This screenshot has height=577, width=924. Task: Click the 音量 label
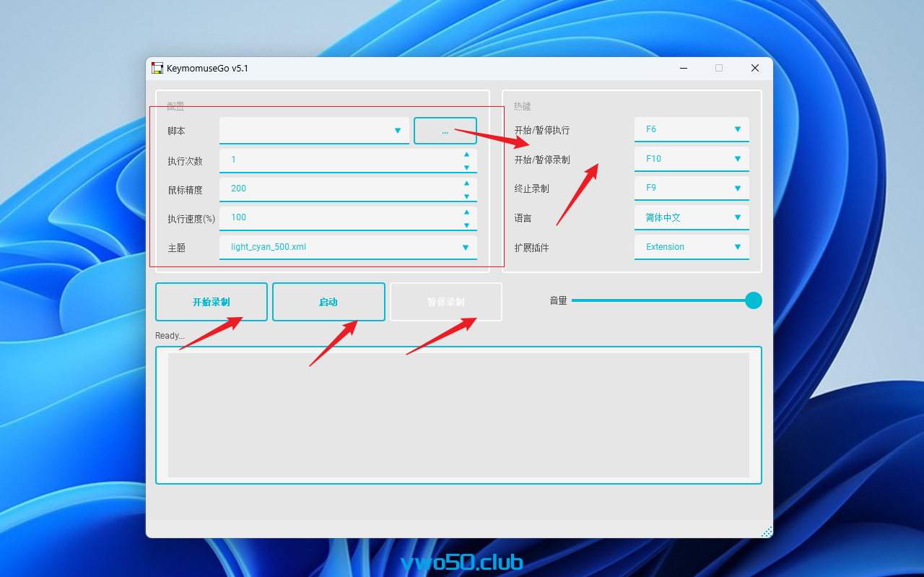pyautogui.click(x=558, y=300)
